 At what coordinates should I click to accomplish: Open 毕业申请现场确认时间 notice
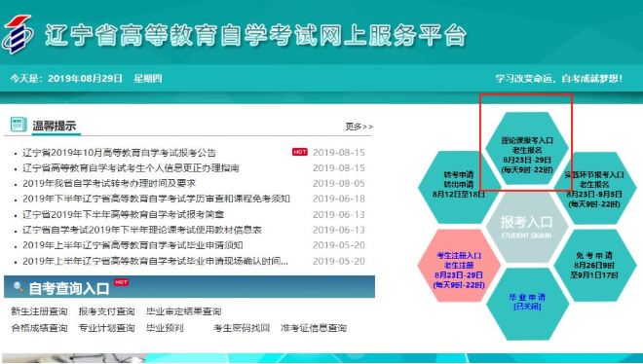156,261
